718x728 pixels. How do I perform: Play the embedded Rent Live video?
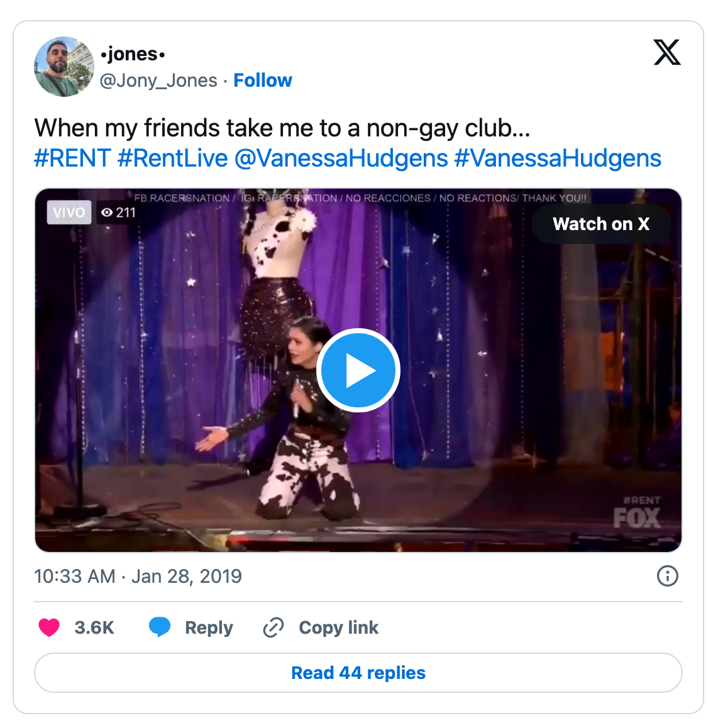358,370
